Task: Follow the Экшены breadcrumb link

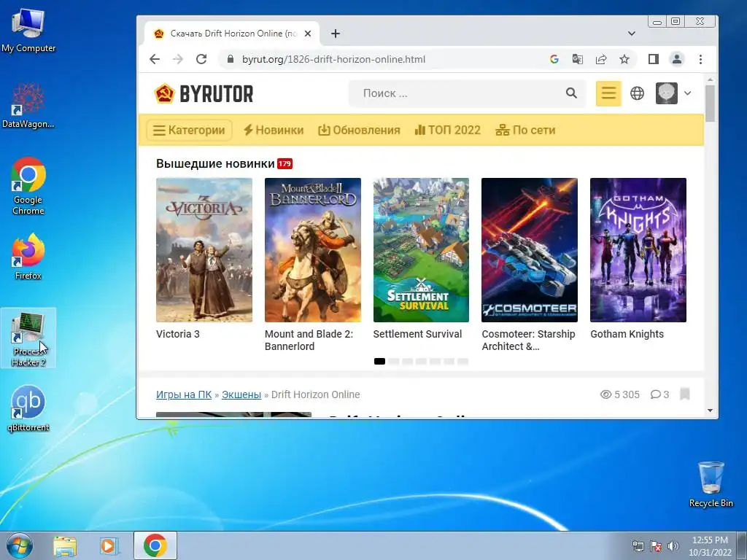Action: (x=241, y=394)
